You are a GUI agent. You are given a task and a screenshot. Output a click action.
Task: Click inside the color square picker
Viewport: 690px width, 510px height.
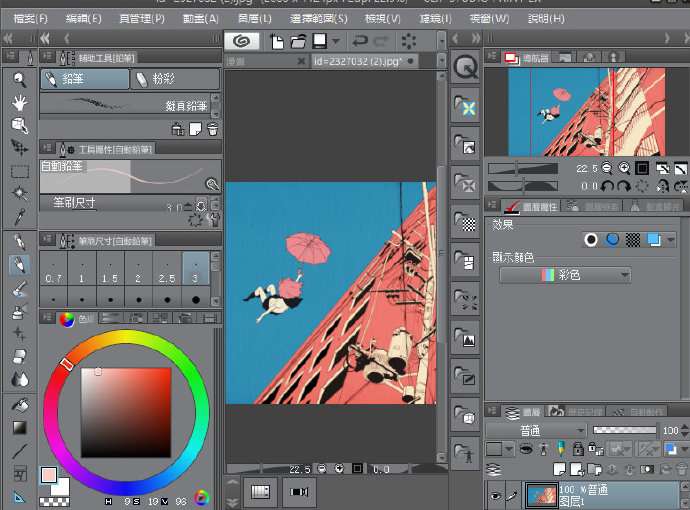(125, 410)
